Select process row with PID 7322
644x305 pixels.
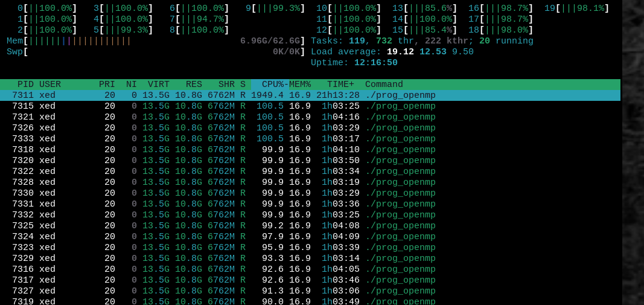click(310, 172)
